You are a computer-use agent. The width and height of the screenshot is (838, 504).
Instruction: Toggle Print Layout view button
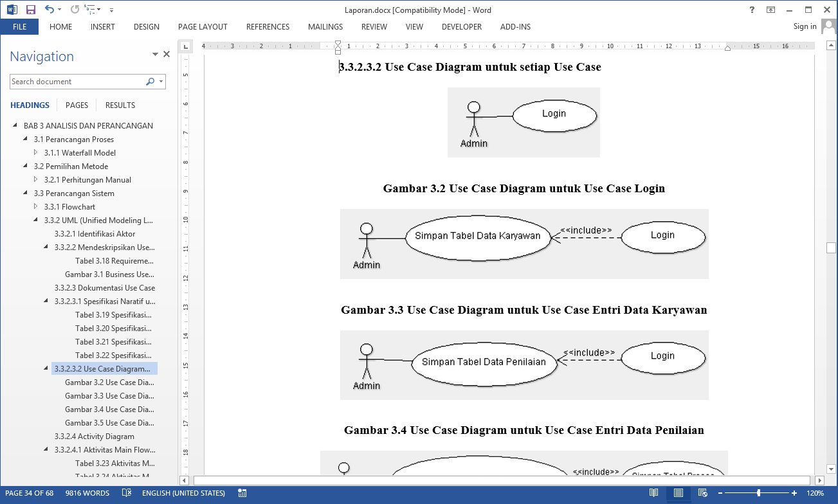coord(678,493)
